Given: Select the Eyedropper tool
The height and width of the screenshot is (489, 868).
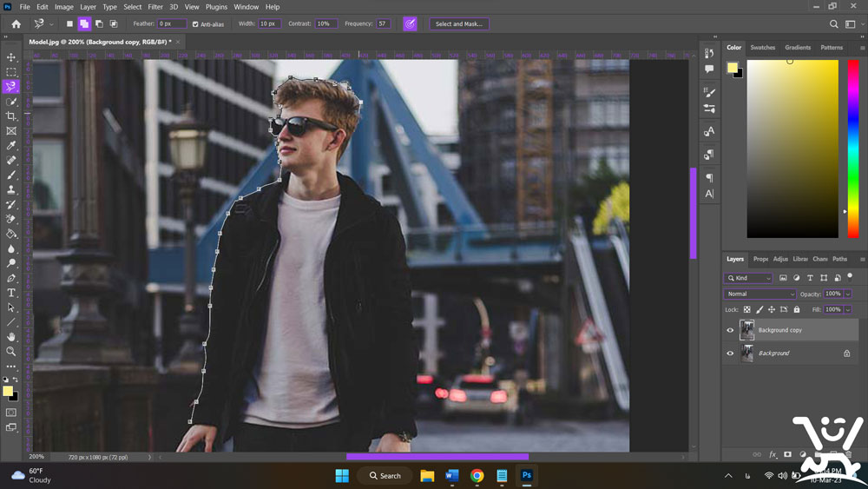Looking at the screenshot, I should 11,145.
